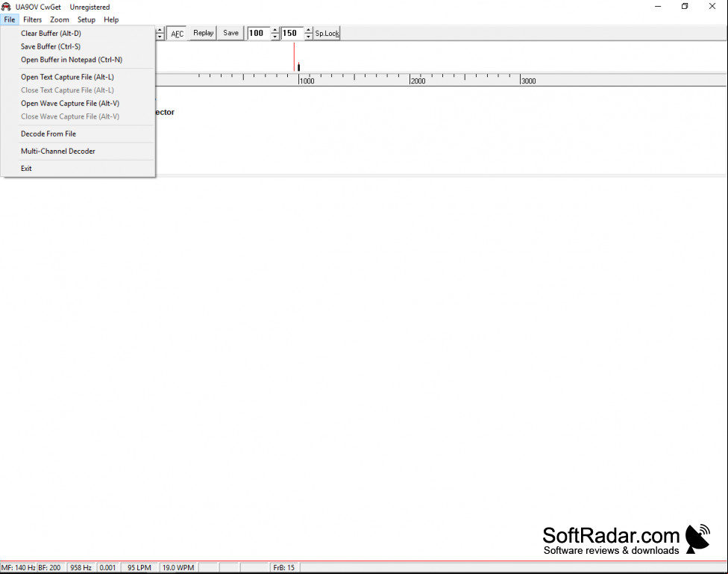The height and width of the screenshot is (574, 728).
Task: Click the FrB: 15 status field
Action: coord(283,567)
